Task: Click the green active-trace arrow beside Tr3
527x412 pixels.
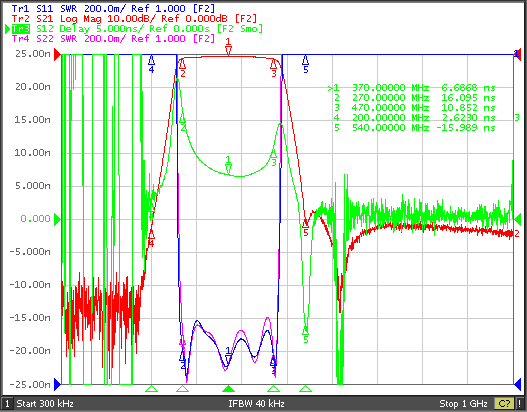Action: pos(7,29)
